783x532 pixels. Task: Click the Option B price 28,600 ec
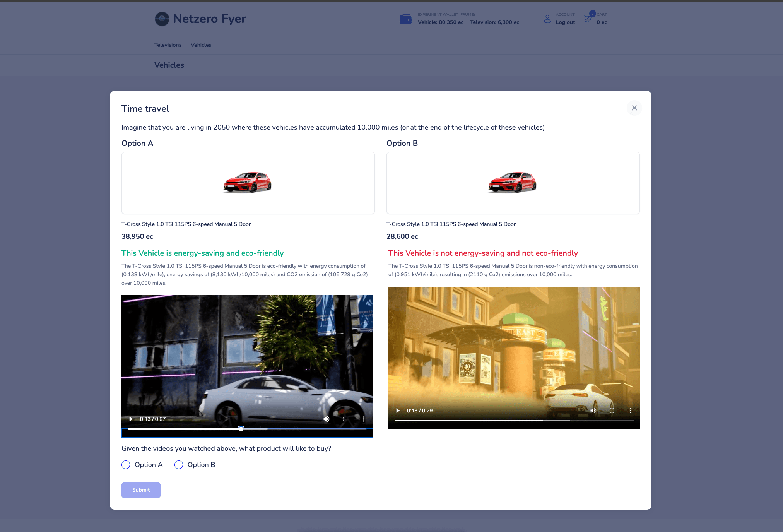(x=402, y=236)
